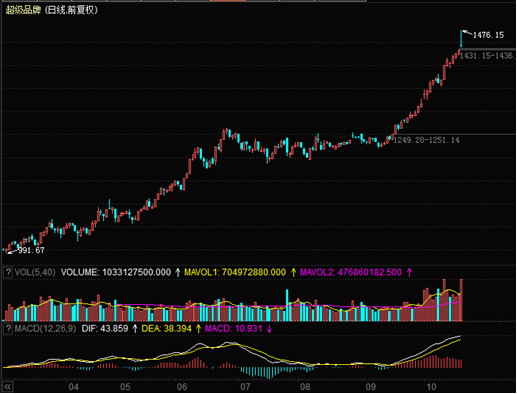Click the 991.67 low price label
The height and width of the screenshot is (394, 517).
click(x=31, y=250)
